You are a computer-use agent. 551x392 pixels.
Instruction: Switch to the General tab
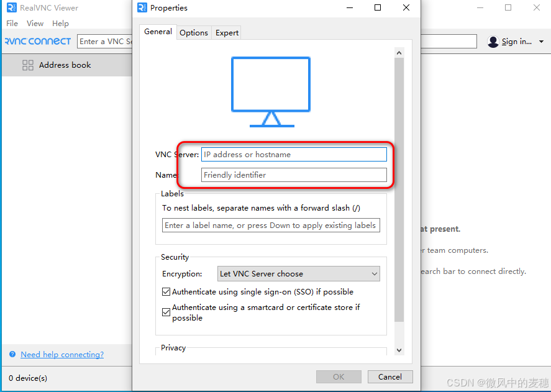[x=158, y=32]
